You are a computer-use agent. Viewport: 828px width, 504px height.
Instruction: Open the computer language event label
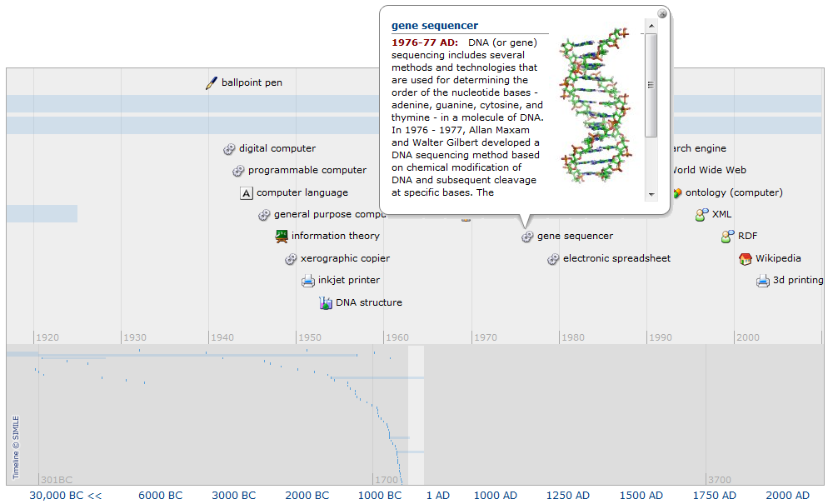(x=302, y=192)
